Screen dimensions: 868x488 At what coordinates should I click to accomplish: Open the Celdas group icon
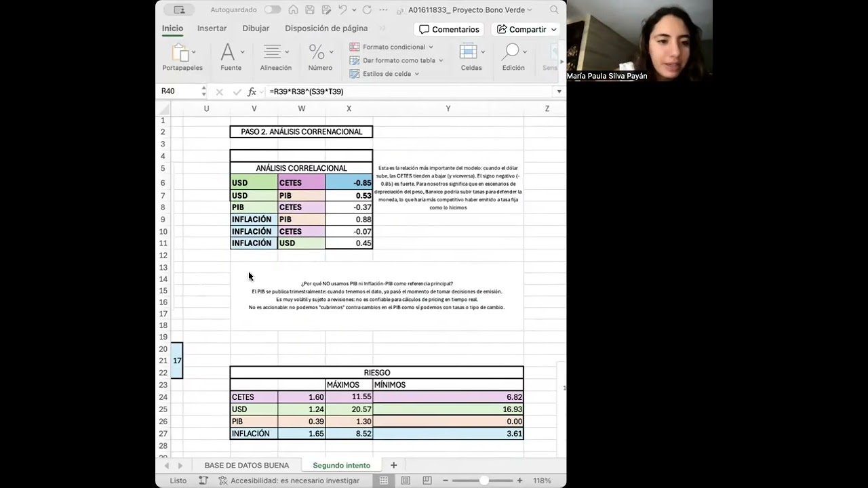[469, 52]
